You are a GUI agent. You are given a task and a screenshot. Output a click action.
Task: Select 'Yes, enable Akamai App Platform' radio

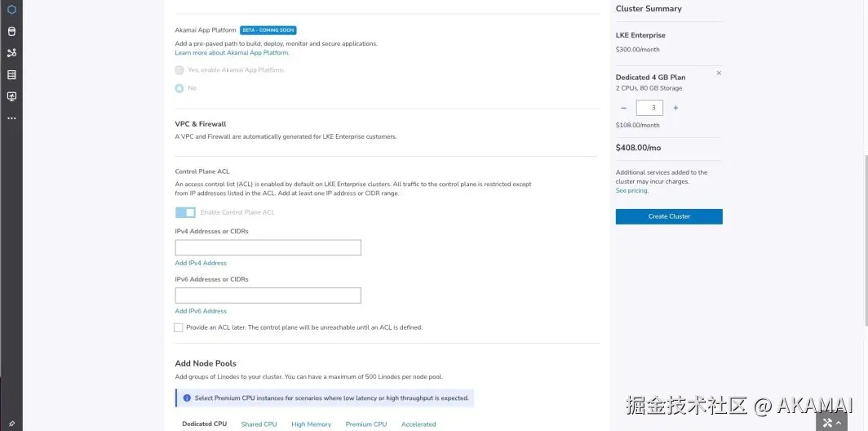[x=179, y=70]
